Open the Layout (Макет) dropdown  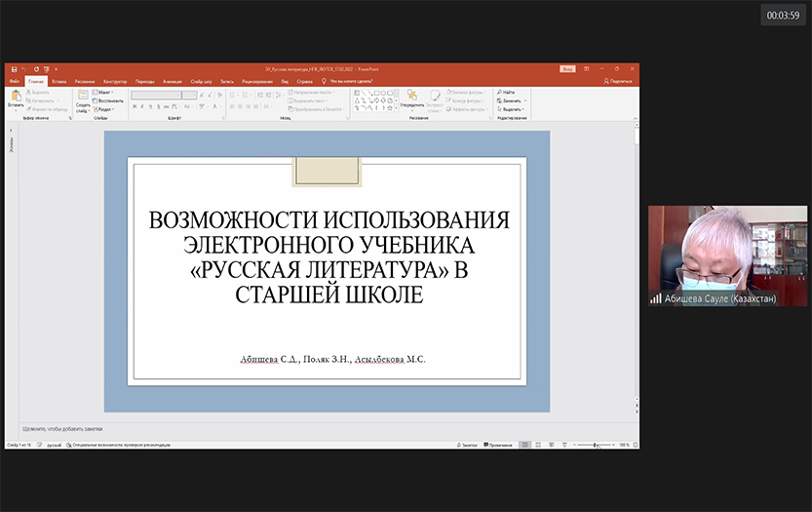(104, 92)
